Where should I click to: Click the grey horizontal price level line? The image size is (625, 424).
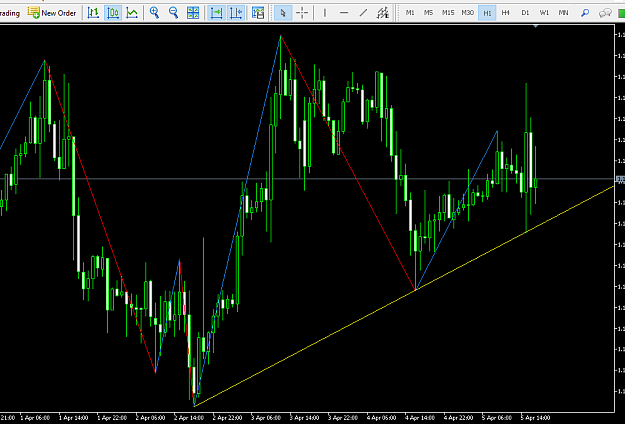[307, 179]
